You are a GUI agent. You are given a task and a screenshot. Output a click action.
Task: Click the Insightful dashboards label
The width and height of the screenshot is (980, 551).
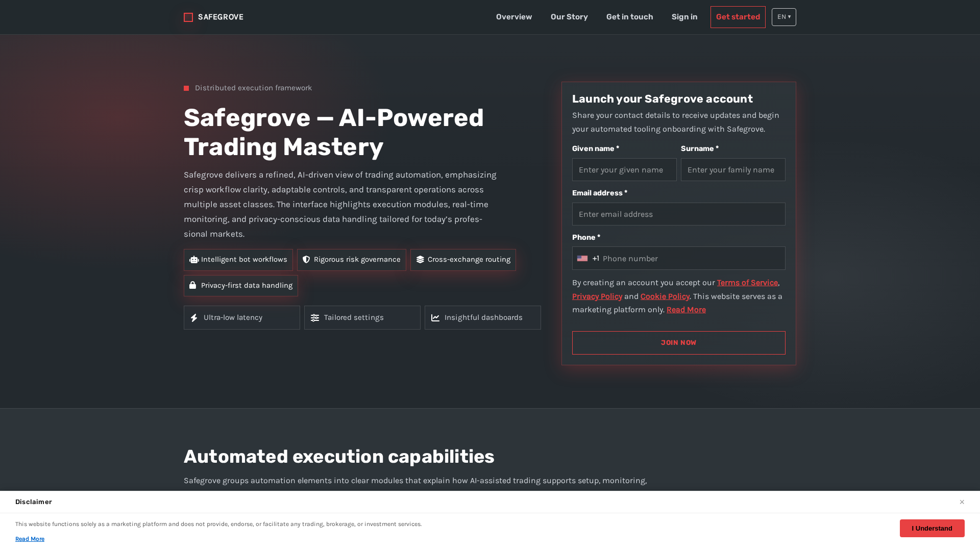(x=483, y=318)
